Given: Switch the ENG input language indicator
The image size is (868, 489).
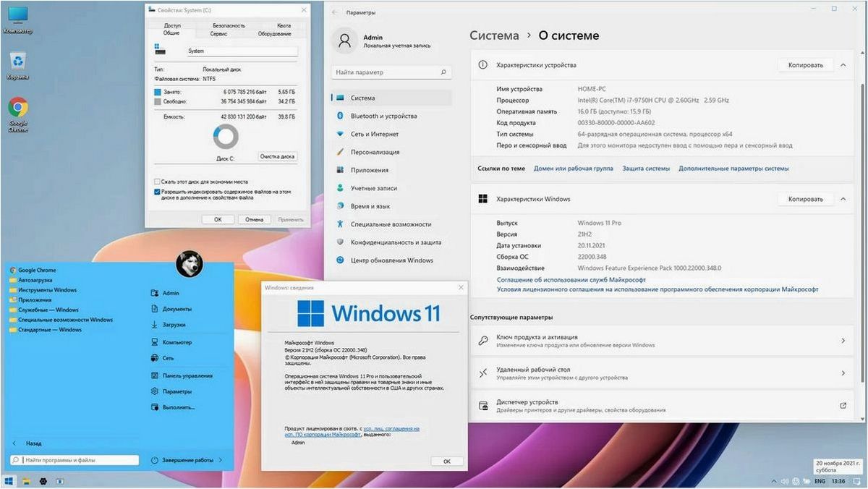Looking at the screenshot, I should pyautogui.click(x=820, y=480).
